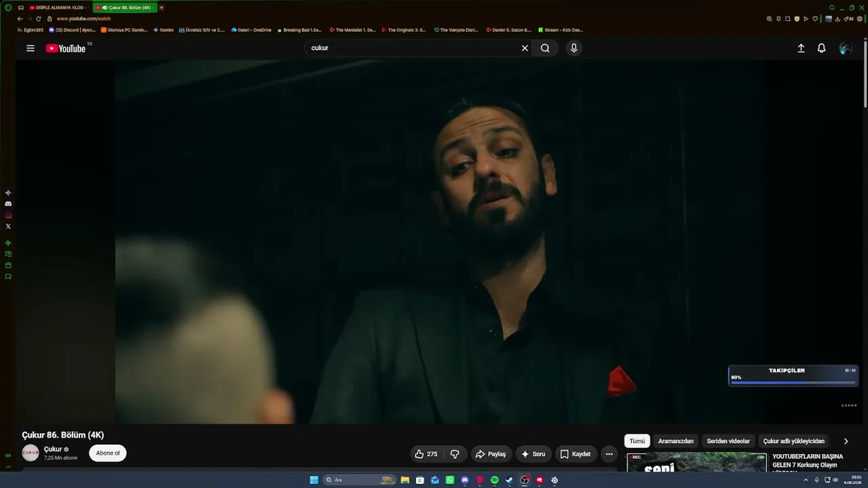The height and width of the screenshot is (488, 868).
Task: Start voice search with the microphone
Action: [574, 48]
